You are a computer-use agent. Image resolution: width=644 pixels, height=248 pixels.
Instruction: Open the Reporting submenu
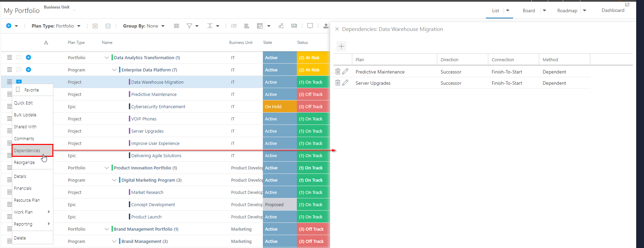coord(33,224)
